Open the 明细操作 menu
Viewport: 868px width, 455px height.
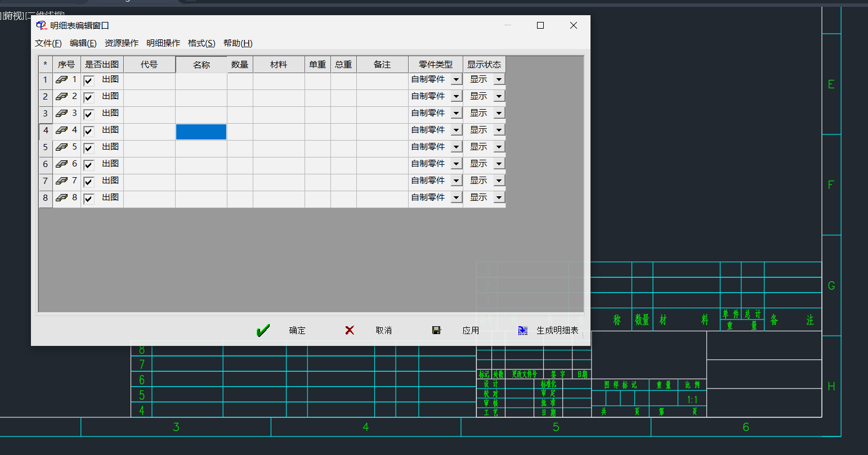(x=163, y=43)
